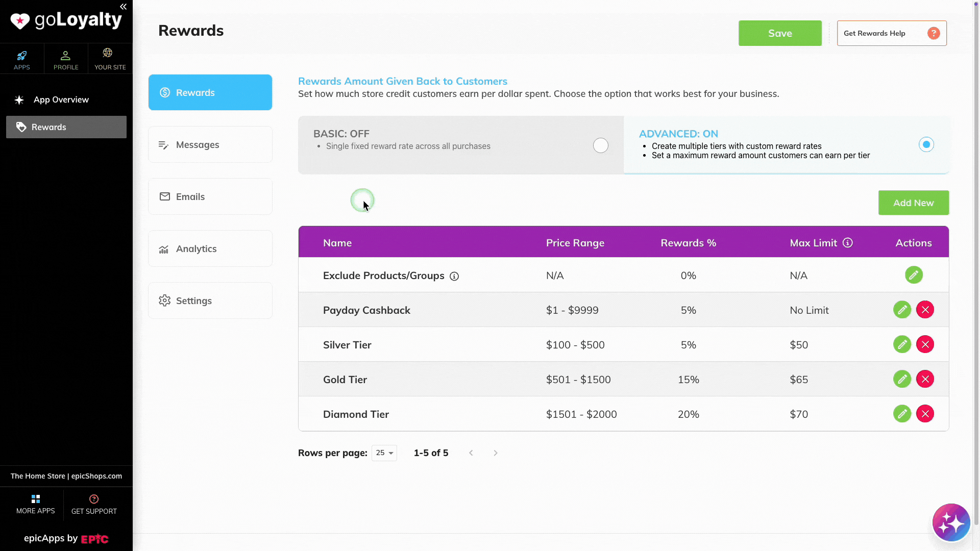The height and width of the screenshot is (551, 980).
Task: Click the Rewards tag icon in the sidebar
Action: (x=21, y=127)
